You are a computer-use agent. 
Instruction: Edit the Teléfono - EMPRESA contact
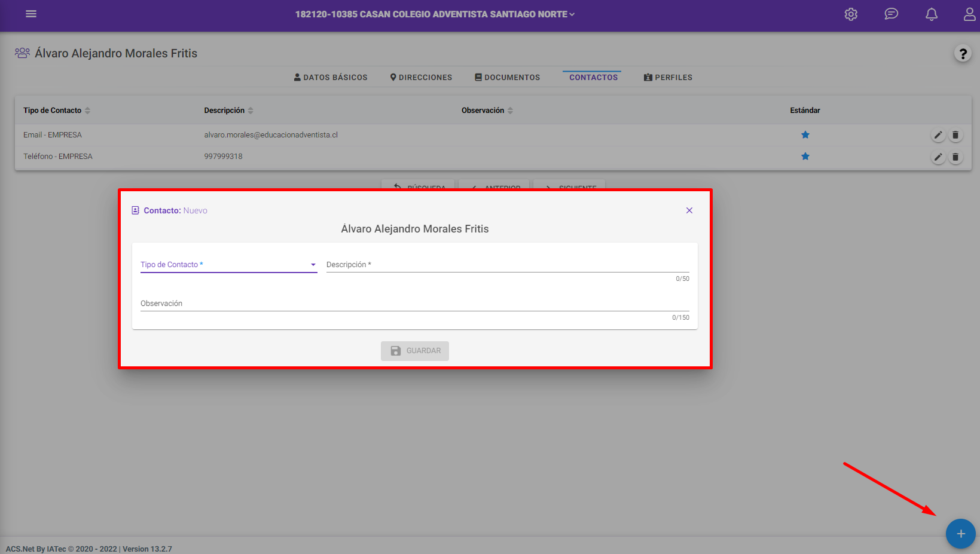pos(938,157)
